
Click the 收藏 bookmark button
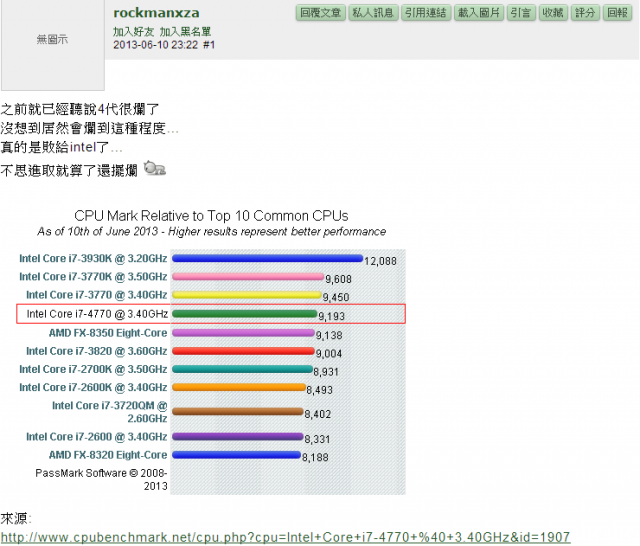tap(553, 13)
